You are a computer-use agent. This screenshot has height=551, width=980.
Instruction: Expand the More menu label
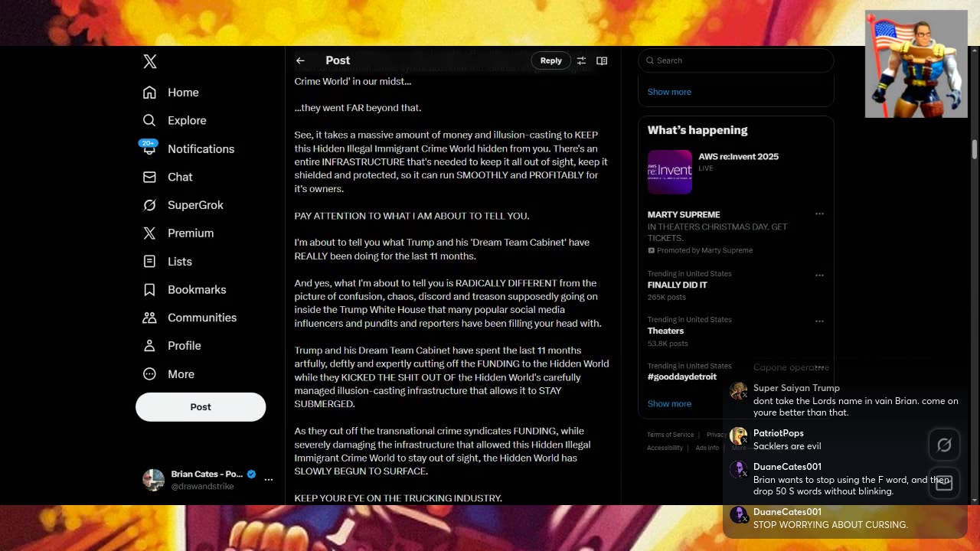coord(181,374)
